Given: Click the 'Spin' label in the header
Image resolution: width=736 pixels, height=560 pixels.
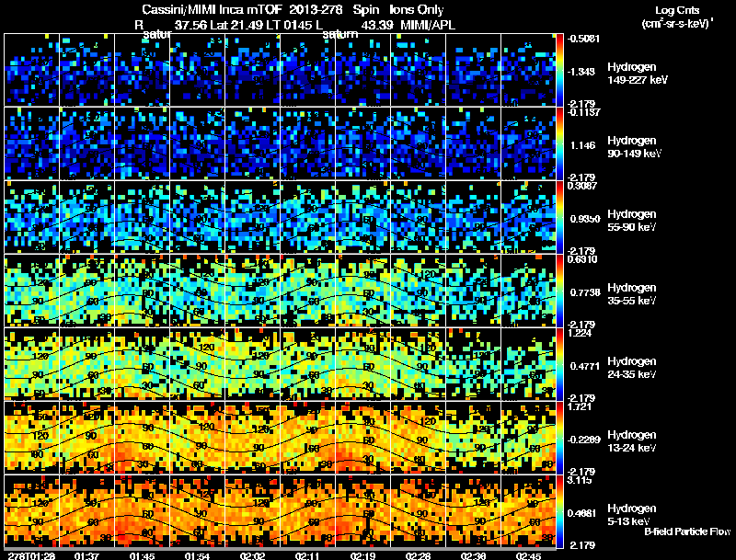Looking at the screenshot, I should pyautogui.click(x=367, y=10).
